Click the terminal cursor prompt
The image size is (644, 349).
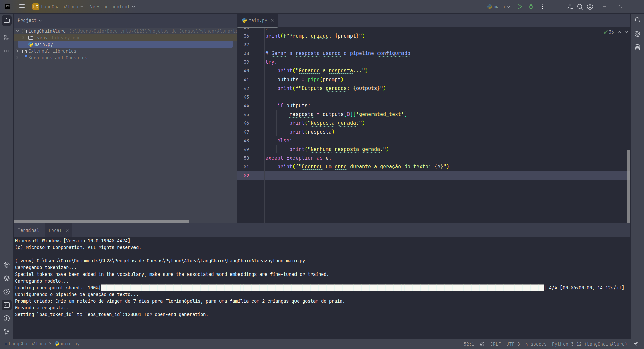17,321
